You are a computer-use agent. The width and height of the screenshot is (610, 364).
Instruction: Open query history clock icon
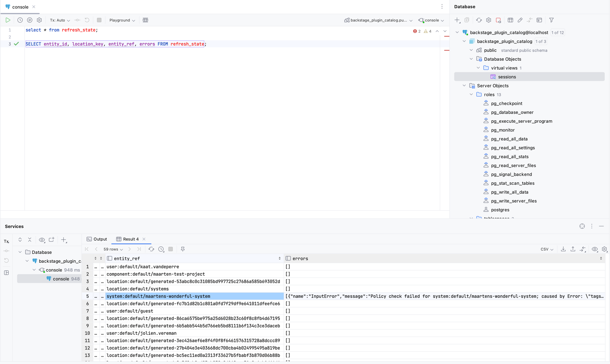20,20
